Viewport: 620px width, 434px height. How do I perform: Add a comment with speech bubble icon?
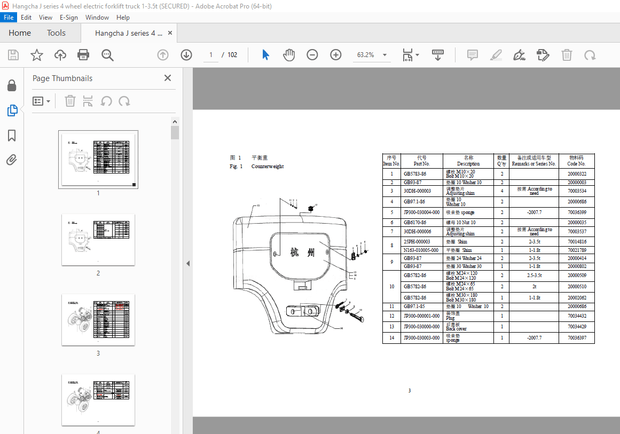pos(472,55)
